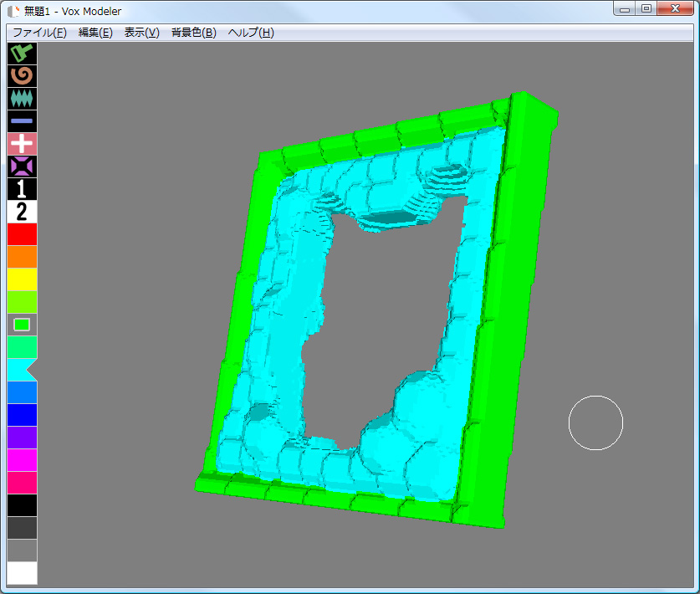
Task: Choose brush size 2
Action: click(x=22, y=212)
